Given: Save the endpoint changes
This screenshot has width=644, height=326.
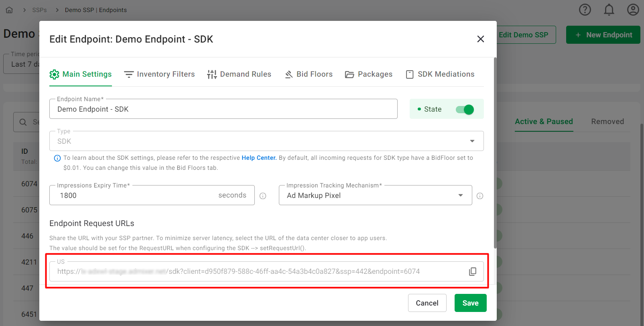Looking at the screenshot, I should click(x=470, y=303).
